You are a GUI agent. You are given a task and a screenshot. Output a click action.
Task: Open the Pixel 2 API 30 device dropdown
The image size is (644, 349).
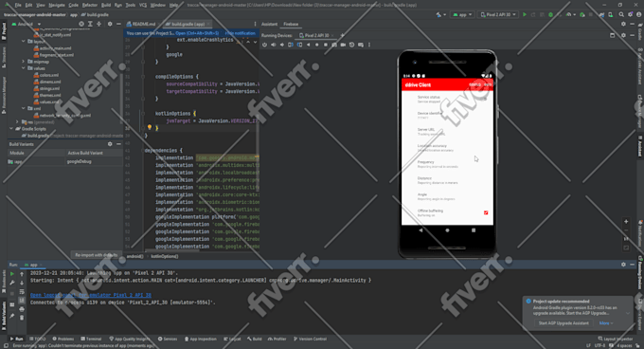click(498, 14)
